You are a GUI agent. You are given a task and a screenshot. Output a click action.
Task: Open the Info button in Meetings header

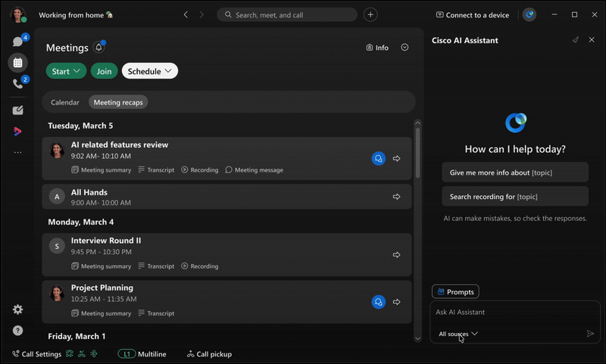377,48
